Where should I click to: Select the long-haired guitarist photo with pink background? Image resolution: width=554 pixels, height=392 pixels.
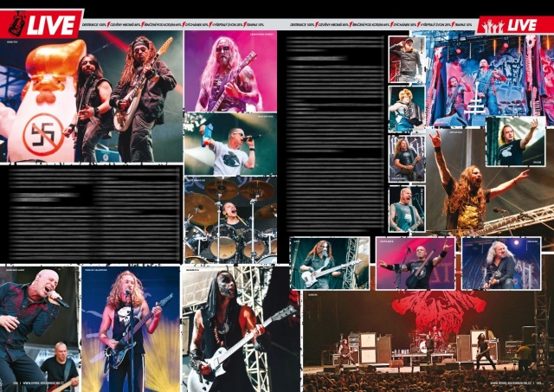[x=229, y=72]
